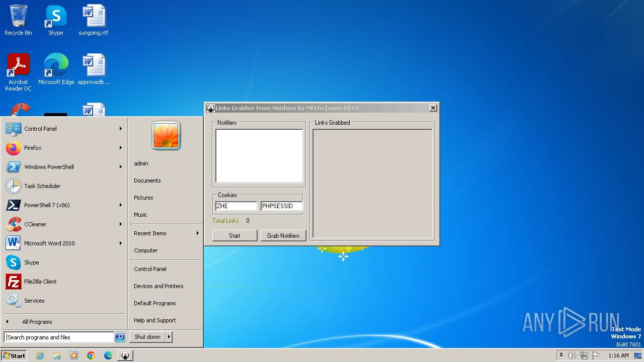
Task: Click the Windows Start button
Action: 14,355
